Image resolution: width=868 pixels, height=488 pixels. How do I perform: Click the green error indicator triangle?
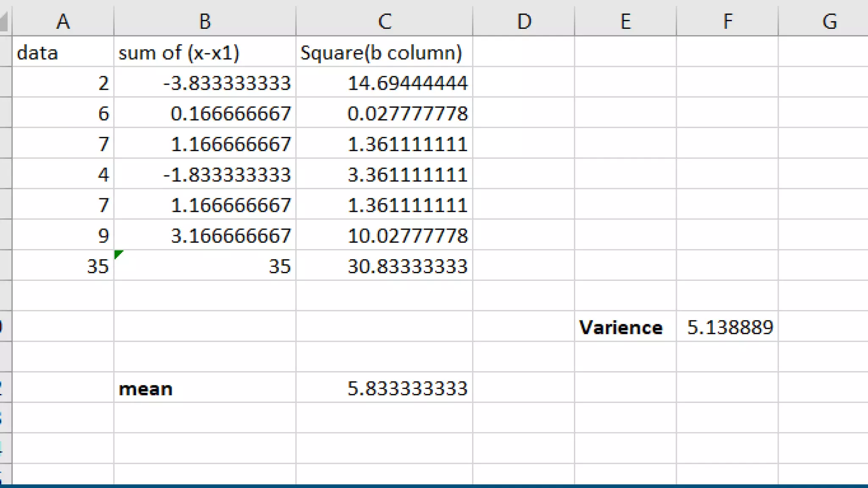pyautogui.click(x=118, y=254)
